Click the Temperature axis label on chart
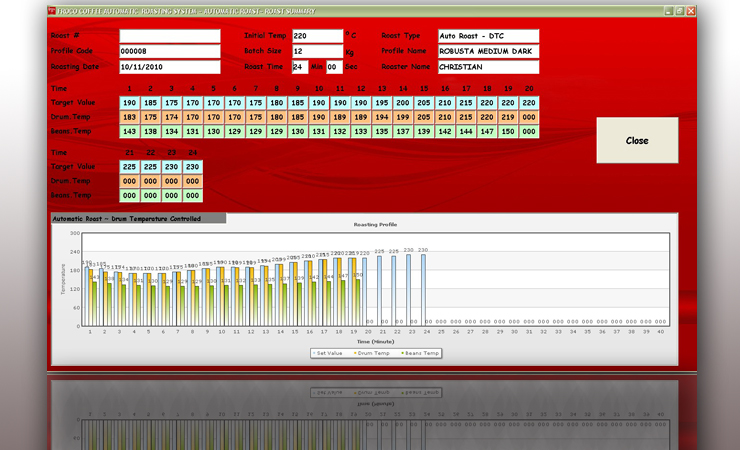The height and width of the screenshot is (450, 740). click(63, 279)
